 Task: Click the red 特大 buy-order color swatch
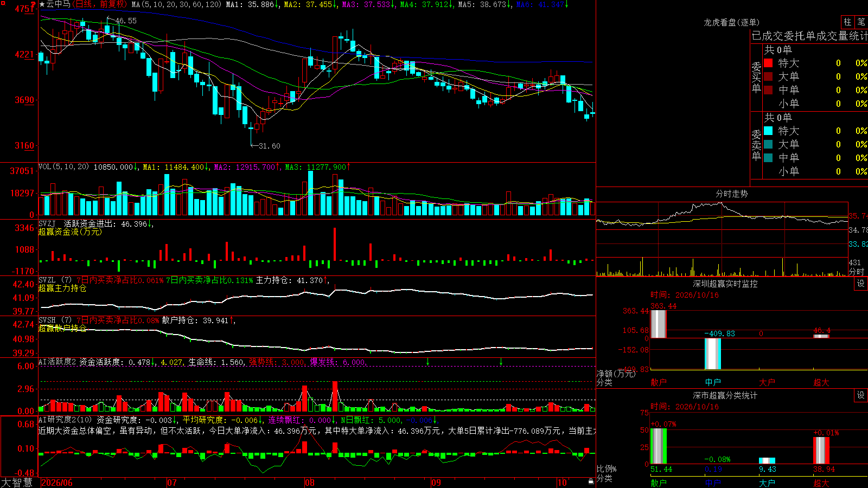(768, 63)
